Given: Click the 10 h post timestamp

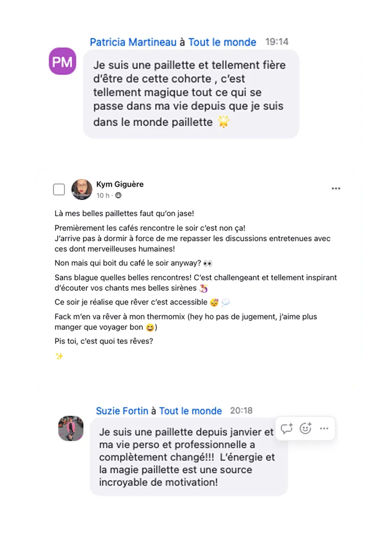Looking at the screenshot, I should click(x=103, y=195).
